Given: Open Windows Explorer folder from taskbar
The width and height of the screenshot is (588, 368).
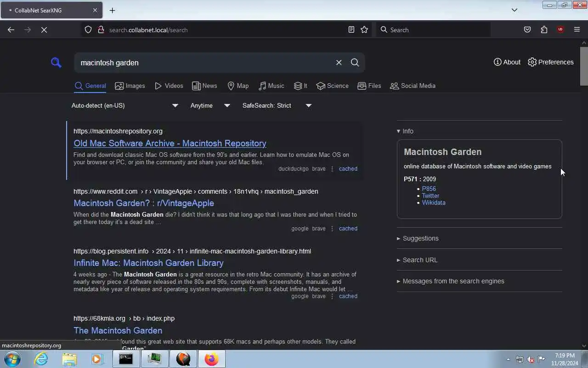Looking at the screenshot, I should [x=69, y=359].
